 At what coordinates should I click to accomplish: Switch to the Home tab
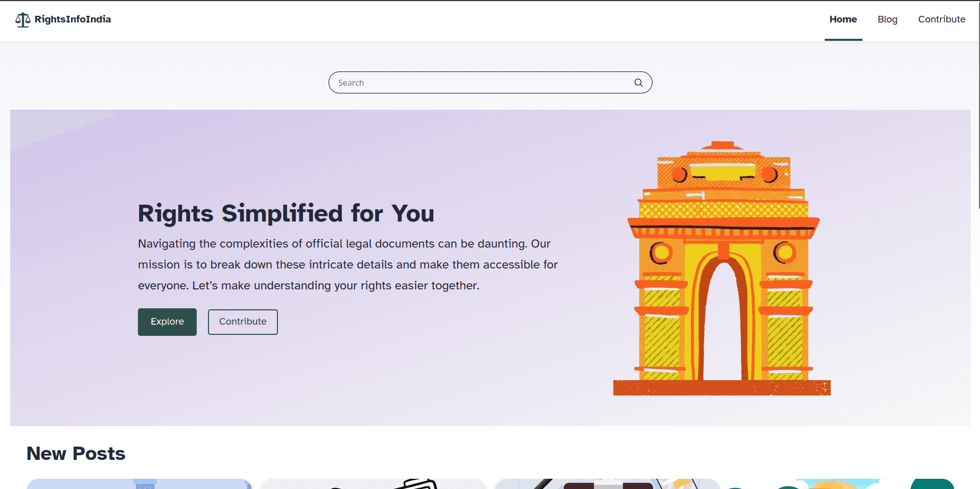[843, 19]
